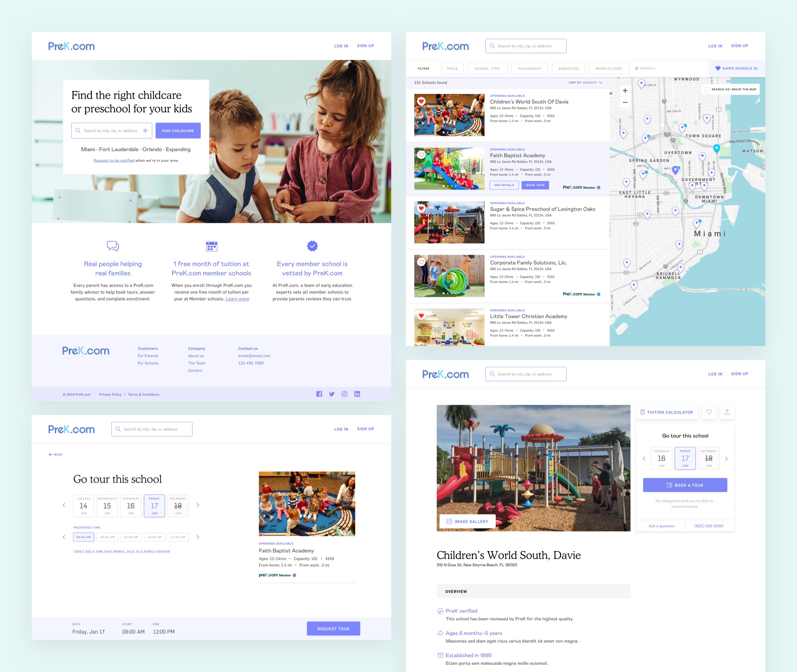This screenshot has width=797, height=672.
Task: Click the Twitter icon in footer
Action: click(x=332, y=394)
